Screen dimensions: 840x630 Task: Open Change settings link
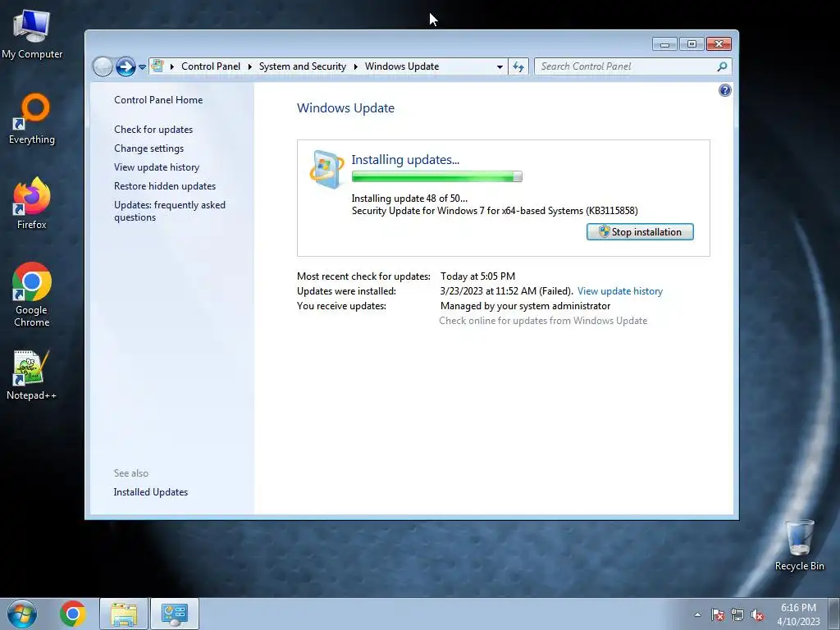(x=148, y=148)
